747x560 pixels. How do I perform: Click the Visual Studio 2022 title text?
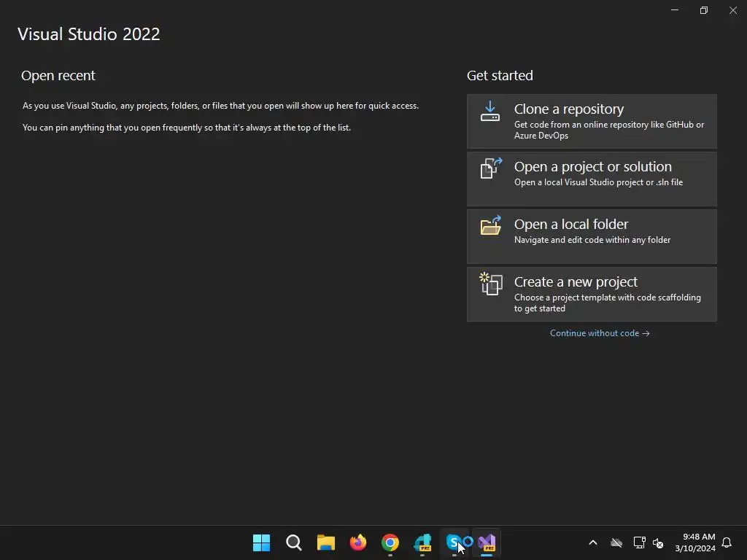coord(88,34)
